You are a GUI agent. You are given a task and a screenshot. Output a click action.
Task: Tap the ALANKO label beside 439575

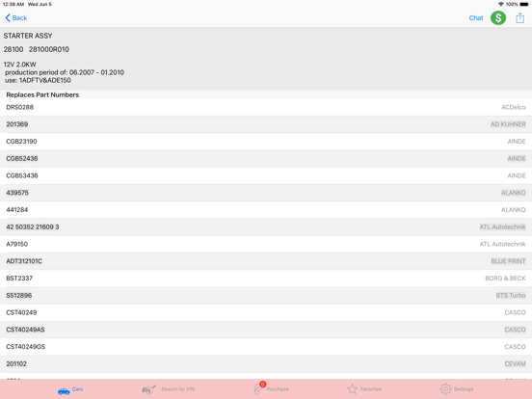(x=514, y=193)
